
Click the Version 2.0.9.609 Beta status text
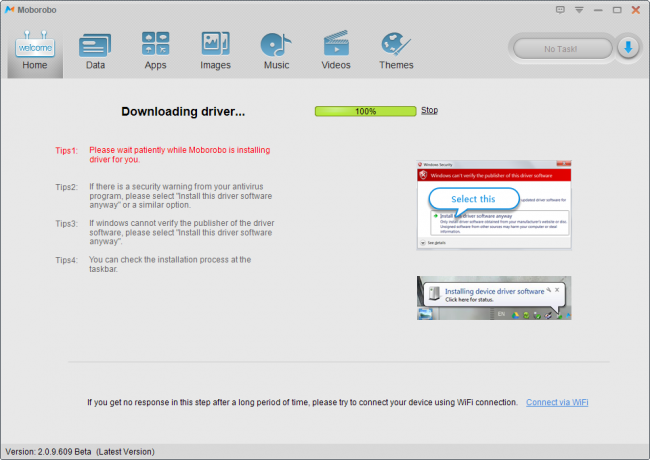click(80, 452)
